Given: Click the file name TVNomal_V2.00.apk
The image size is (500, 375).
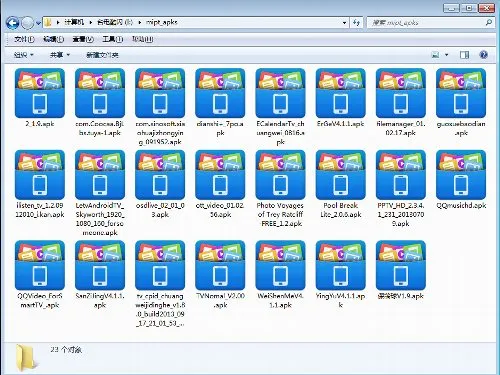Looking at the screenshot, I should coord(220,300).
